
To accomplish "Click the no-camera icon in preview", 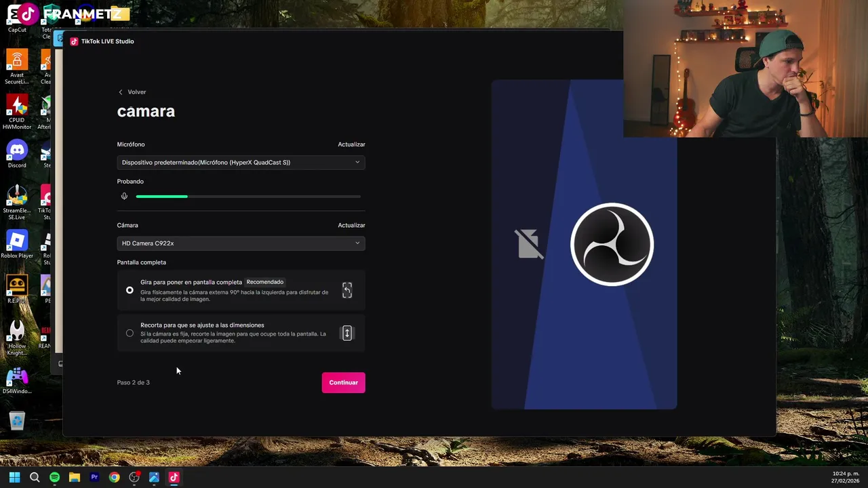I will [x=529, y=244].
